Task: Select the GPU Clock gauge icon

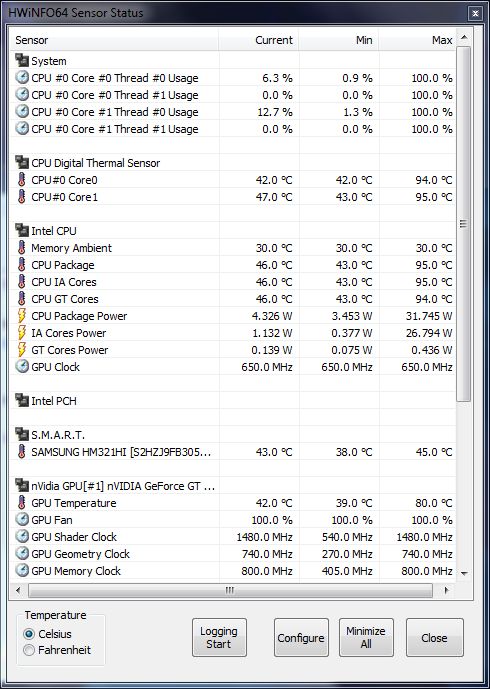Action: tap(22, 366)
